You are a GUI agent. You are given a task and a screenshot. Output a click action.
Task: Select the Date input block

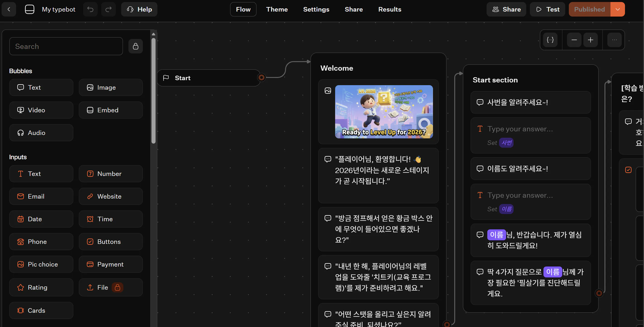pos(41,219)
